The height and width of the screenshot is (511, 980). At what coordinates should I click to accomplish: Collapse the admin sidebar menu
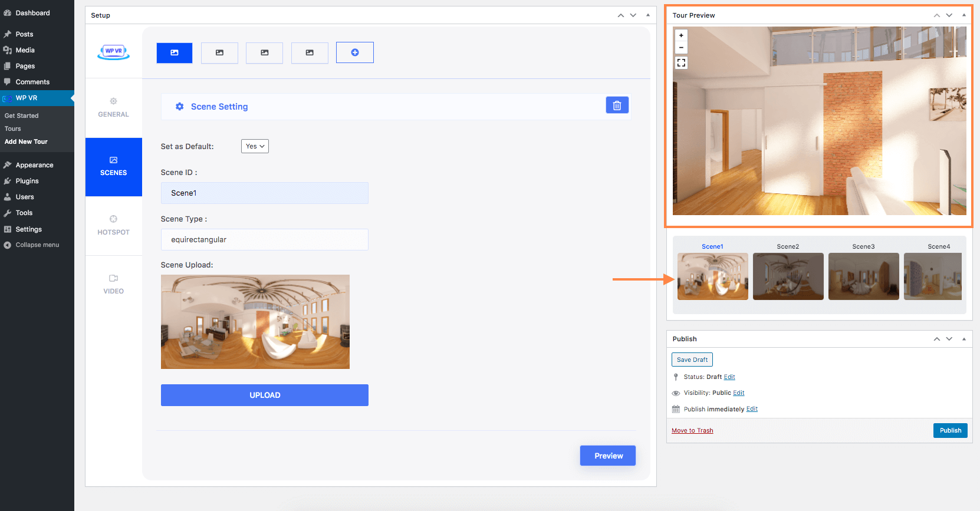coord(37,245)
